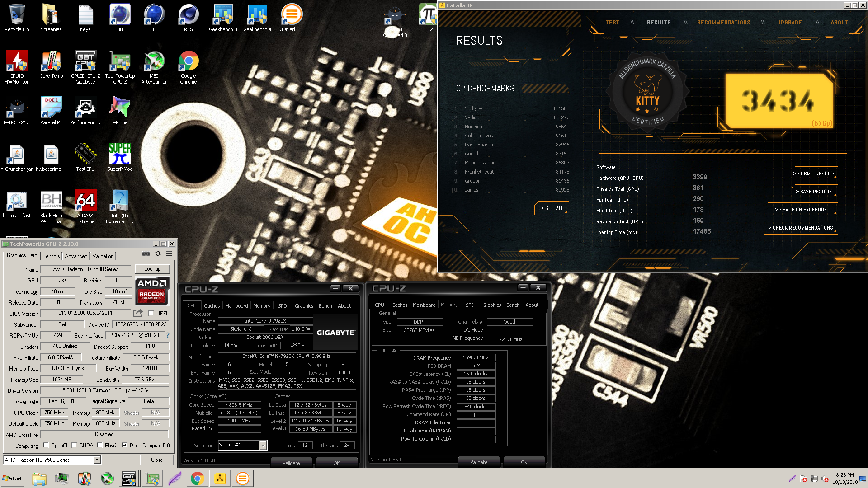Screen dimensions: 868x488
Task: Open the Mainboard tab in right CPU-Z
Action: [x=424, y=305]
